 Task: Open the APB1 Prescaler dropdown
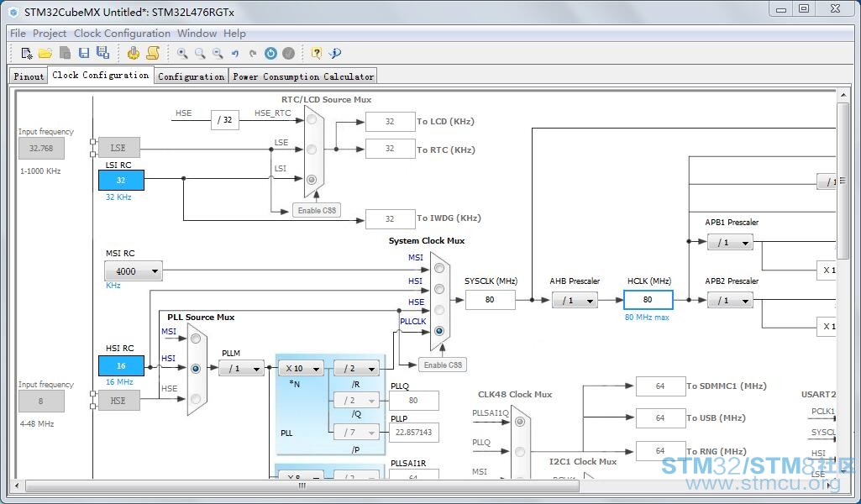coord(730,242)
